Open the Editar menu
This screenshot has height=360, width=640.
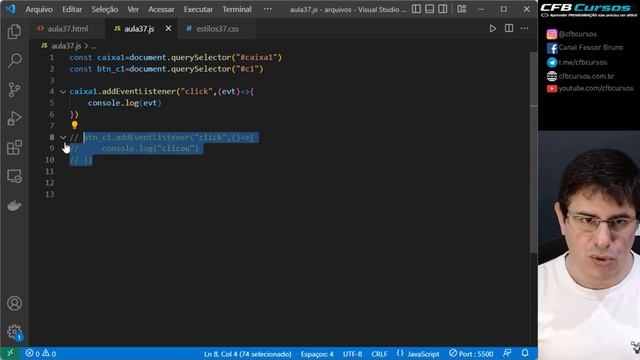tap(72, 9)
